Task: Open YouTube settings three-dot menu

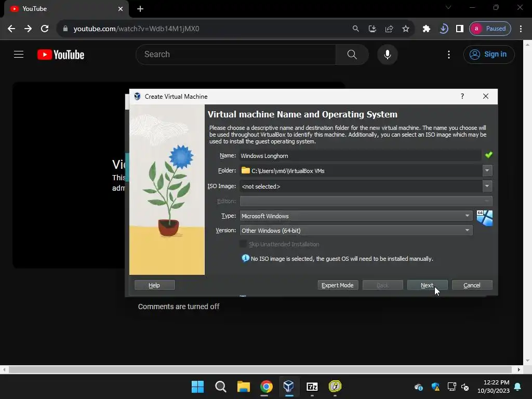Action: click(x=448, y=54)
